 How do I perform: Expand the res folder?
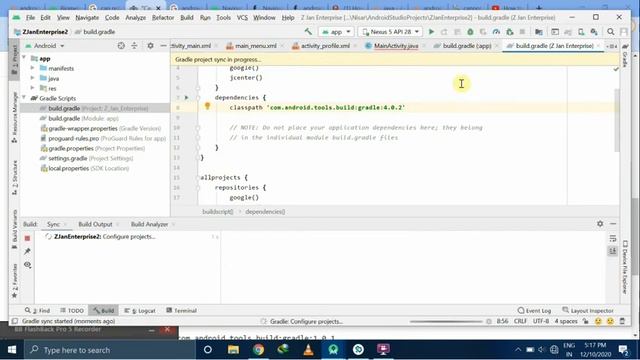tap(33, 88)
